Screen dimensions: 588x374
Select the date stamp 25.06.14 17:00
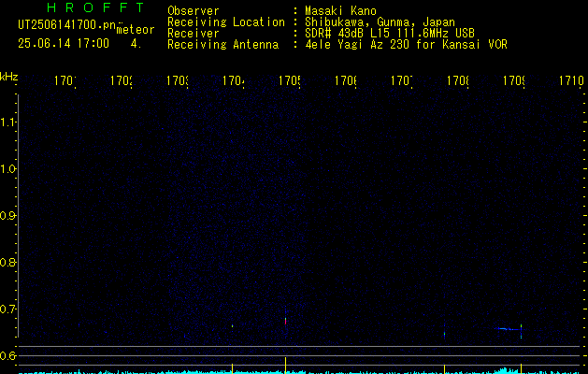(x=64, y=44)
